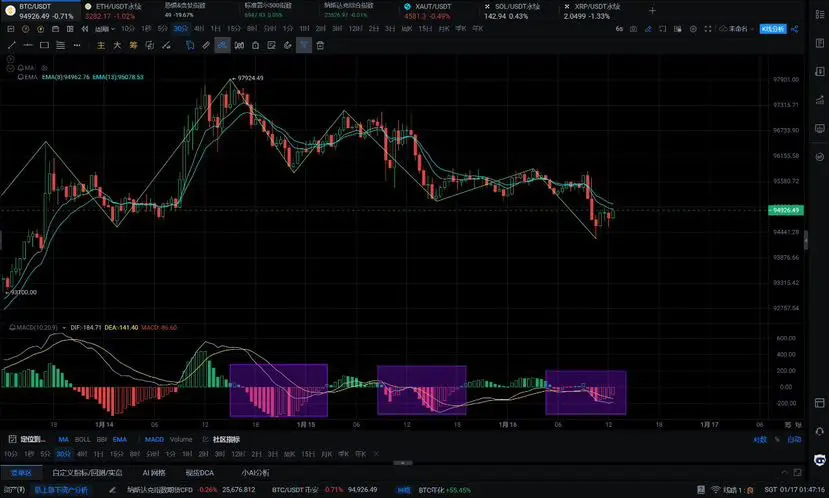Open the AI 网格 bottom tab

[154, 473]
